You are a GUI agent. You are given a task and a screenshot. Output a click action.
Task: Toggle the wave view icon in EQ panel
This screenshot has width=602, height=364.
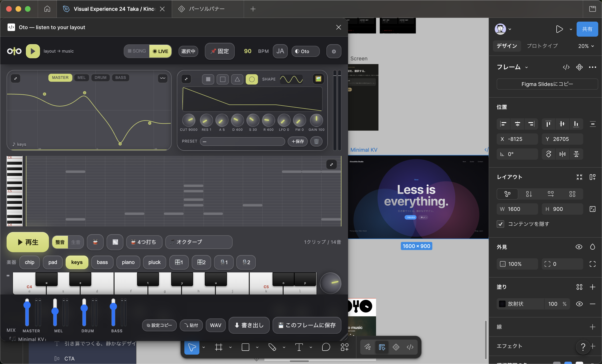pos(163,78)
